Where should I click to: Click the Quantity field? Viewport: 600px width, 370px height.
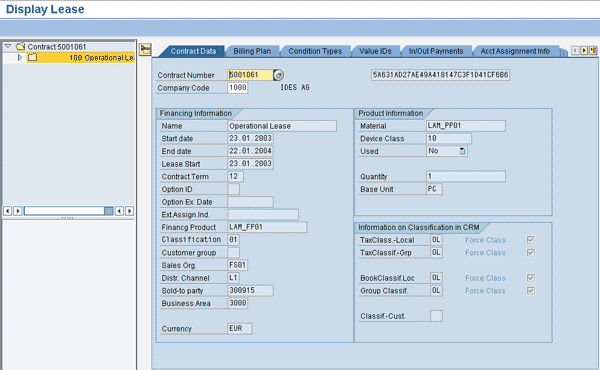tap(466, 176)
